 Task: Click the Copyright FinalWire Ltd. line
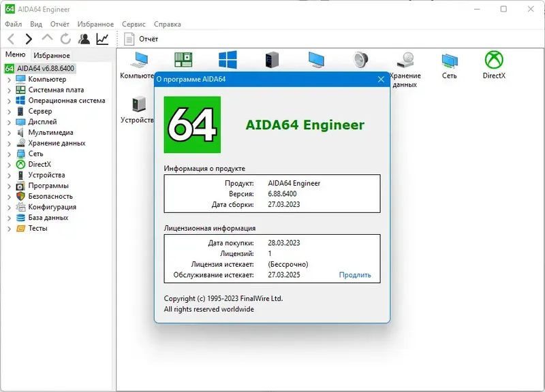pyautogui.click(x=223, y=299)
